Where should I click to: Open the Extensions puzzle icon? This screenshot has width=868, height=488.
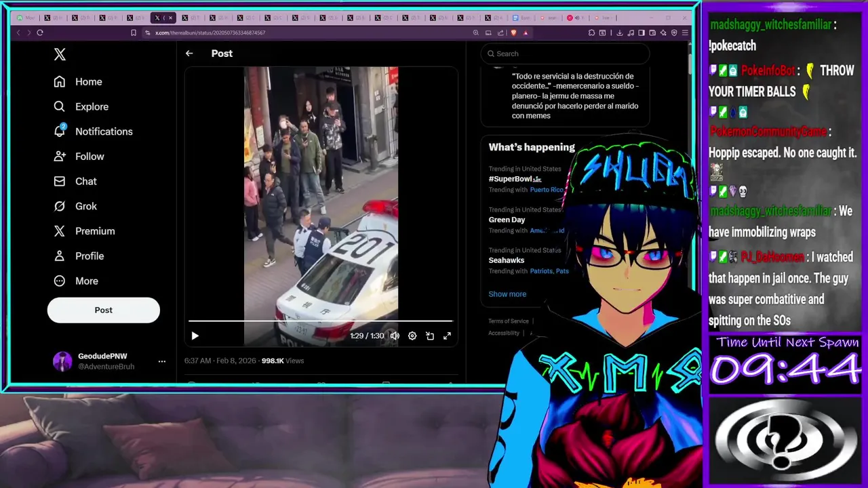pos(592,33)
